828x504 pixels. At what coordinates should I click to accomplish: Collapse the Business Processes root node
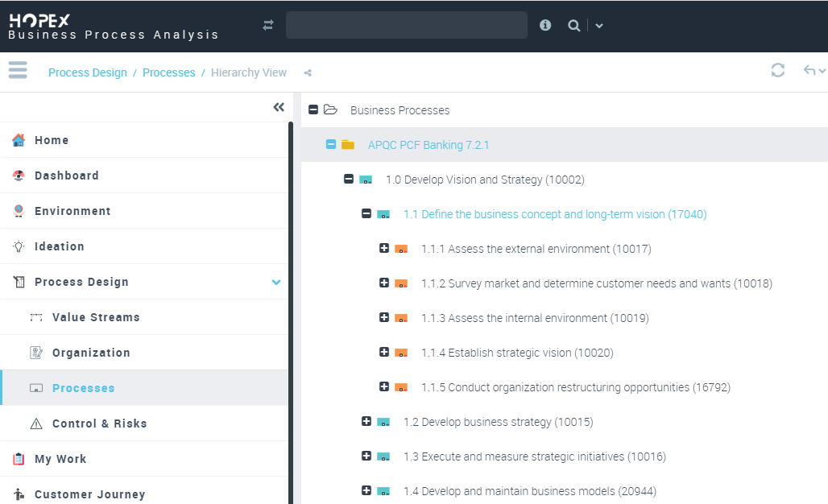tap(313, 109)
